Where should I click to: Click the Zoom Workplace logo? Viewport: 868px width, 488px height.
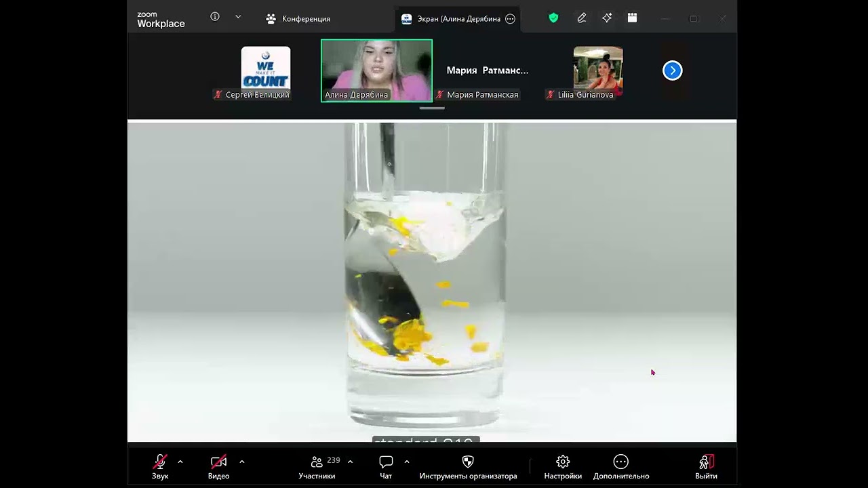(x=161, y=20)
